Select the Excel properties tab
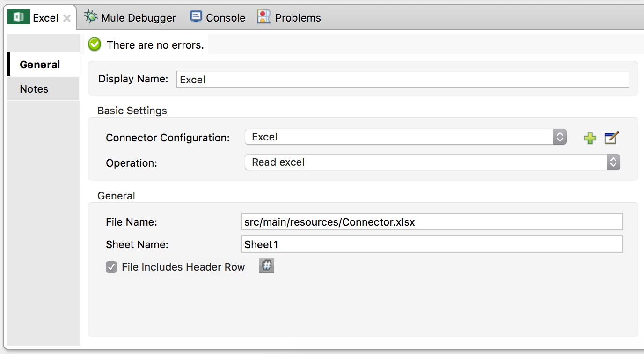644x354 pixels. [x=40, y=18]
